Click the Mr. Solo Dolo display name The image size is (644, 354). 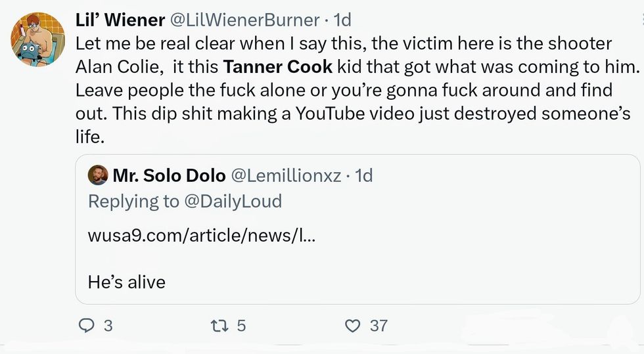(169, 175)
